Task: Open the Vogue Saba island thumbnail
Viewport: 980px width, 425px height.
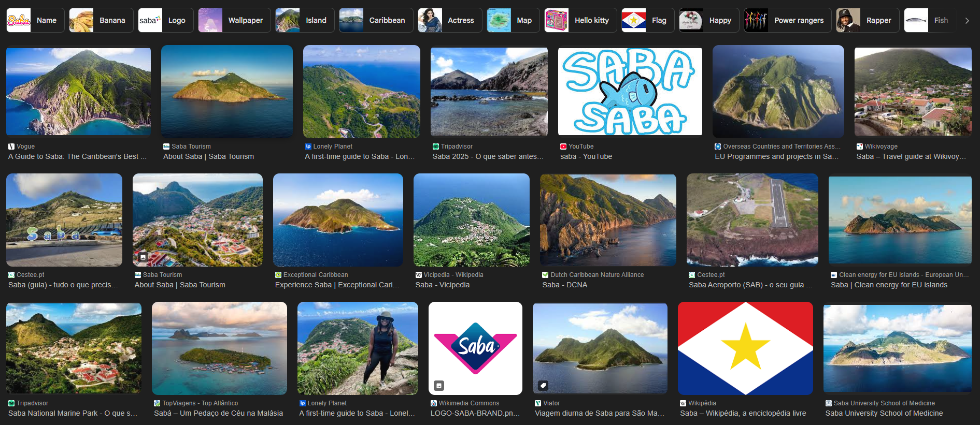Action: (78, 92)
